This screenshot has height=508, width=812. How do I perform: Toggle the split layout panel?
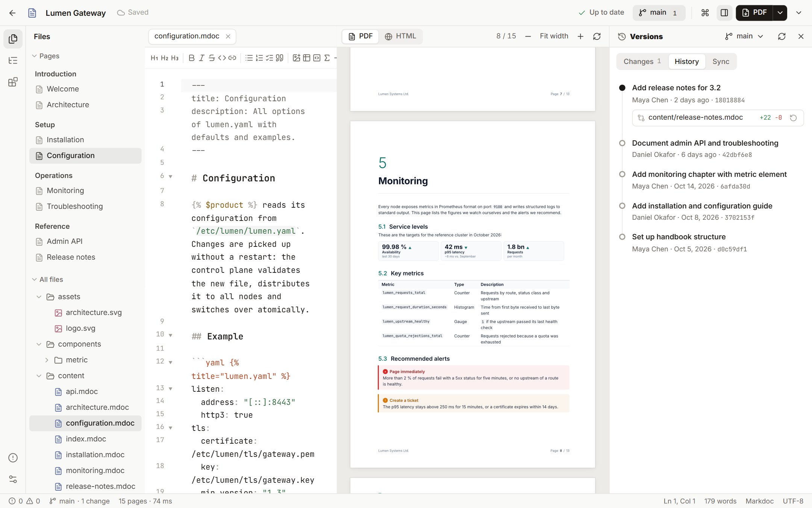coord(724,13)
